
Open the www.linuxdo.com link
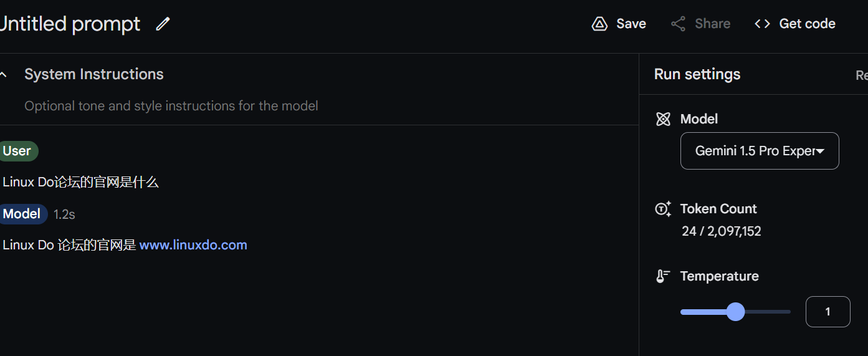click(x=193, y=245)
